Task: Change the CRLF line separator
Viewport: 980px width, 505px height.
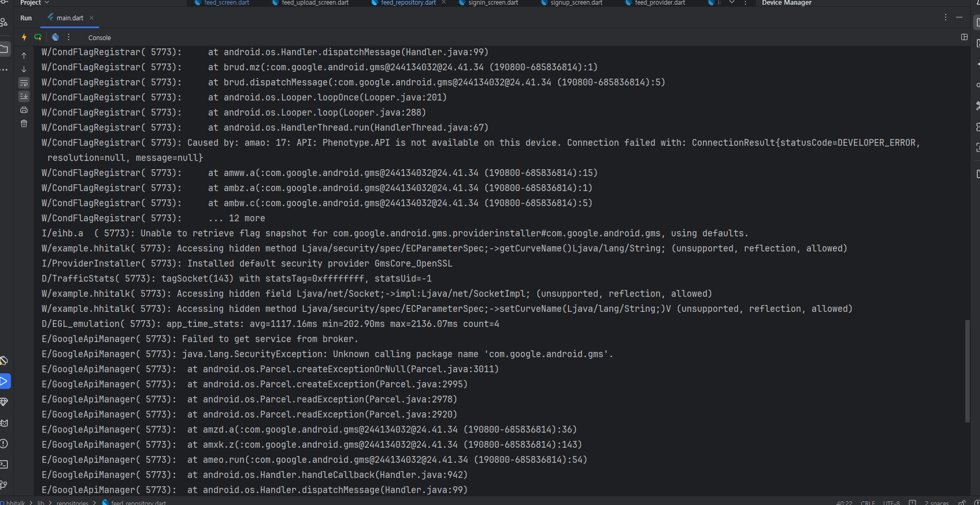Action: coord(868,502)
